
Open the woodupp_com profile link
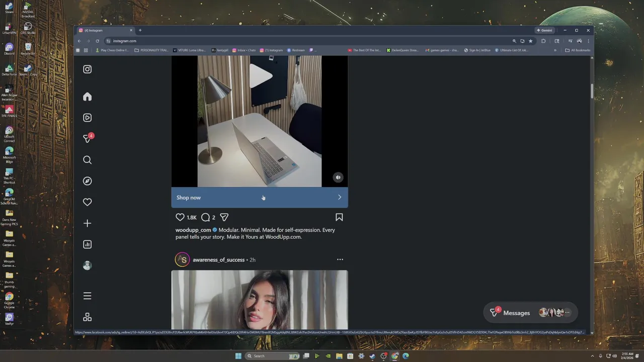pos(193,230)
